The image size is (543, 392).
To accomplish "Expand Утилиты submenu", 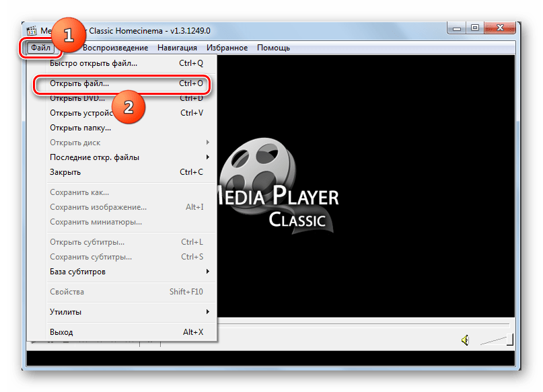I will 132,312.
